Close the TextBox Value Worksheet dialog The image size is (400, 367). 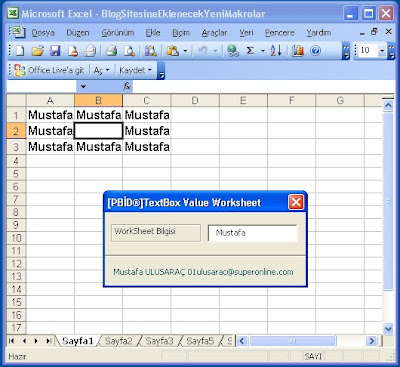tap(296, 202)
